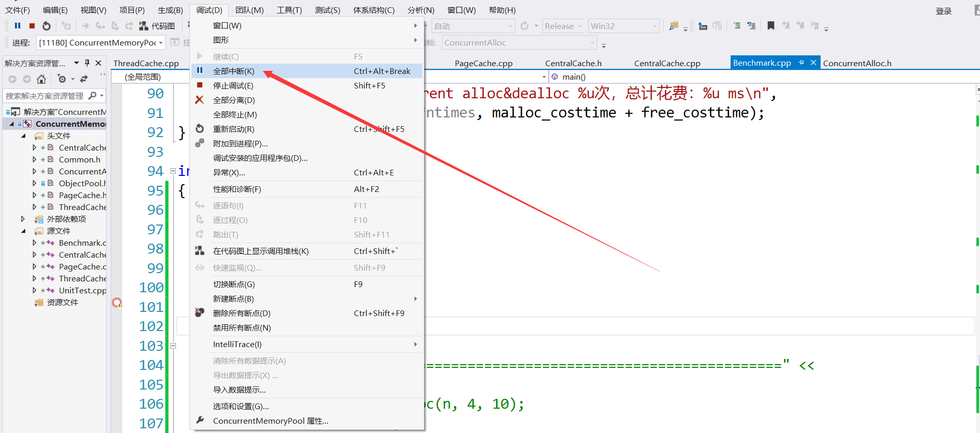
Task: Select 禁用所有断点(N) menu item
Action: 307,327
